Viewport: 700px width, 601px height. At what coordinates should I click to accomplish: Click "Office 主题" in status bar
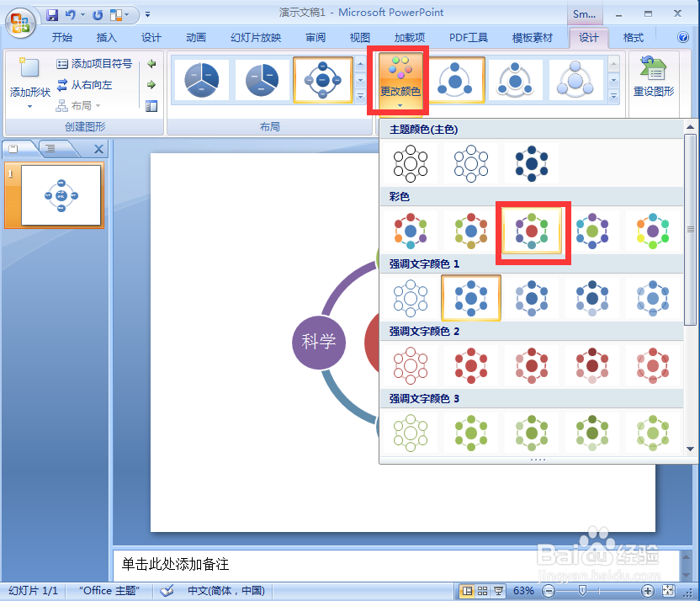109,591
